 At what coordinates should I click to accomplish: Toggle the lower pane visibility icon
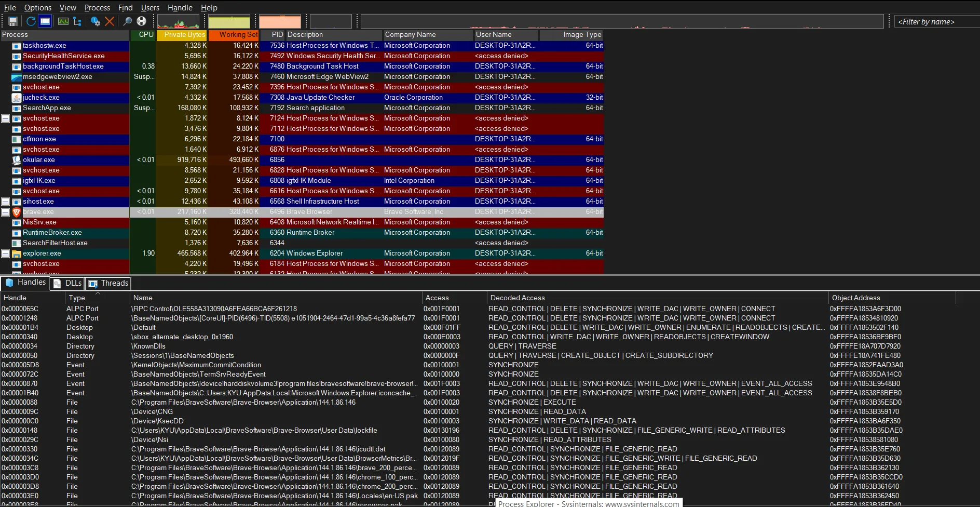tap(45, 21)
